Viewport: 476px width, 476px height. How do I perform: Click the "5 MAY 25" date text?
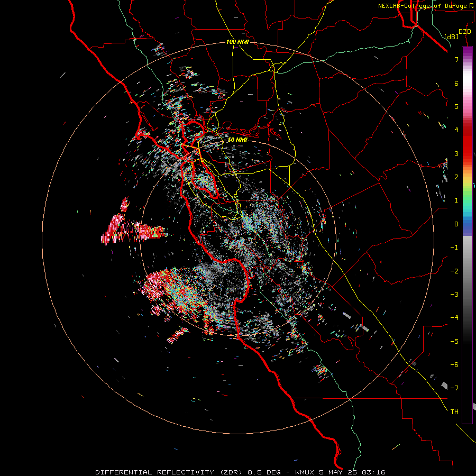[x=338, y=472]
